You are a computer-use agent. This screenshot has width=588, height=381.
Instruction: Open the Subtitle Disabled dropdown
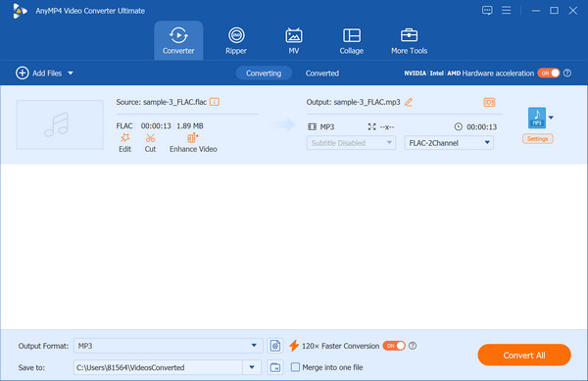click(351, 143)
